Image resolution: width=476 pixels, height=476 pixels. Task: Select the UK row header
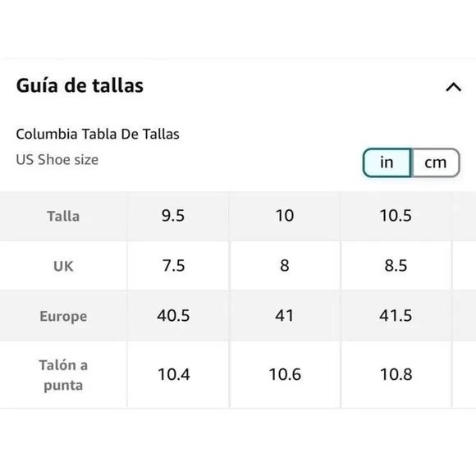coord(63,266)
